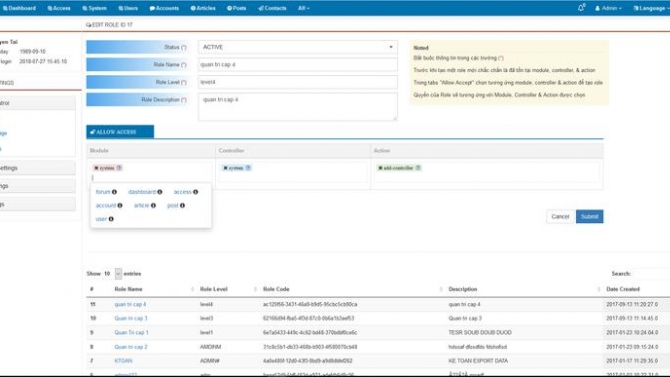Choose account module from suggestions
The image size is (670, 377).
106,206
